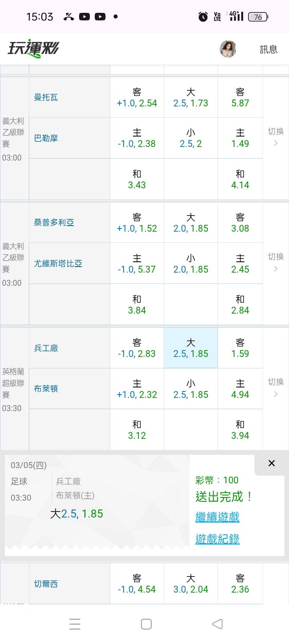
Task: Open Android recent apps menu icon
Action: tap(75, 624)
